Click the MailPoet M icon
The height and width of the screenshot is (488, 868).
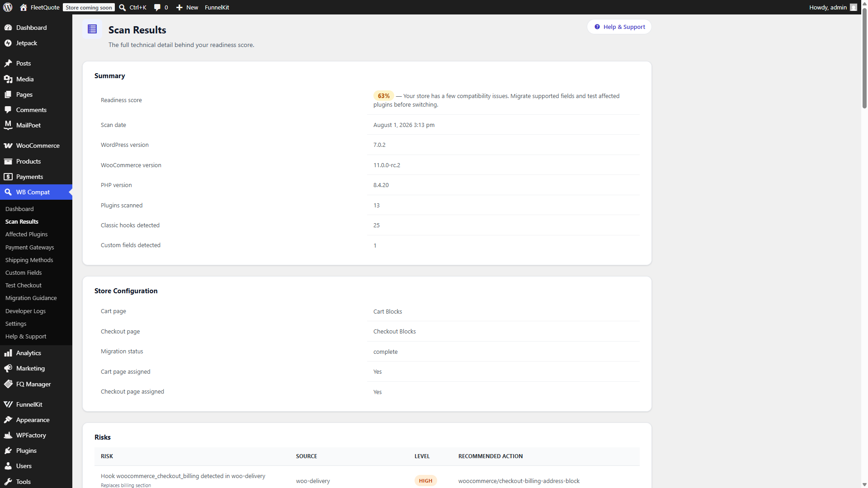point(8,125)
